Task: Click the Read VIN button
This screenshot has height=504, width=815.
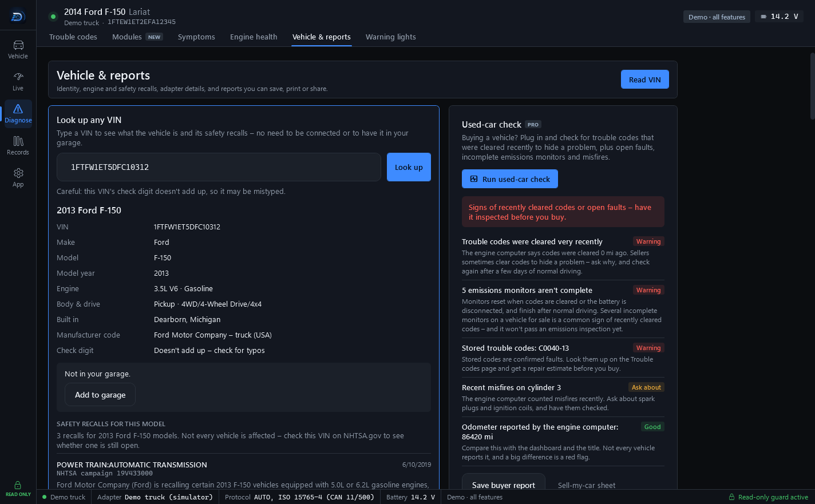Action: point(645,80)
